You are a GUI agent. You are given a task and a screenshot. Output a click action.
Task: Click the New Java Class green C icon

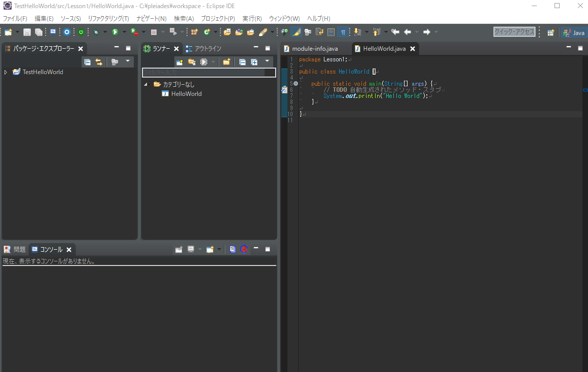pos(207,32)
